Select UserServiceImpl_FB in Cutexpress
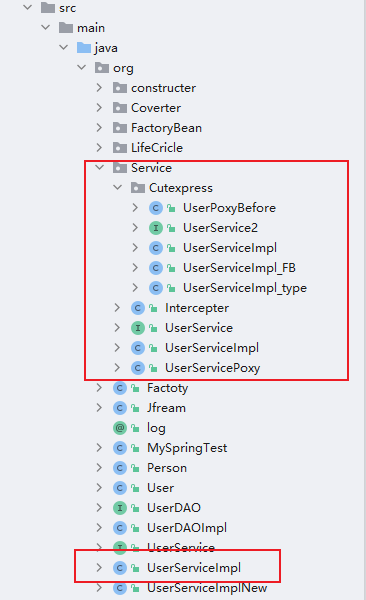Image resolution: width=366 pixels, height=600 pixels. coord(239,268)
